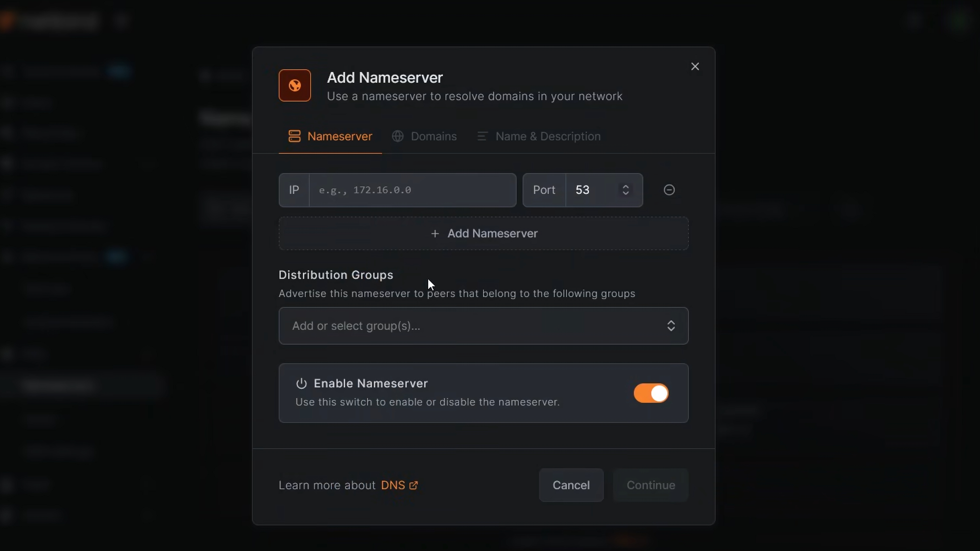
Task: Expand the distribution groups chevron
Action: [x=671, y=326]
